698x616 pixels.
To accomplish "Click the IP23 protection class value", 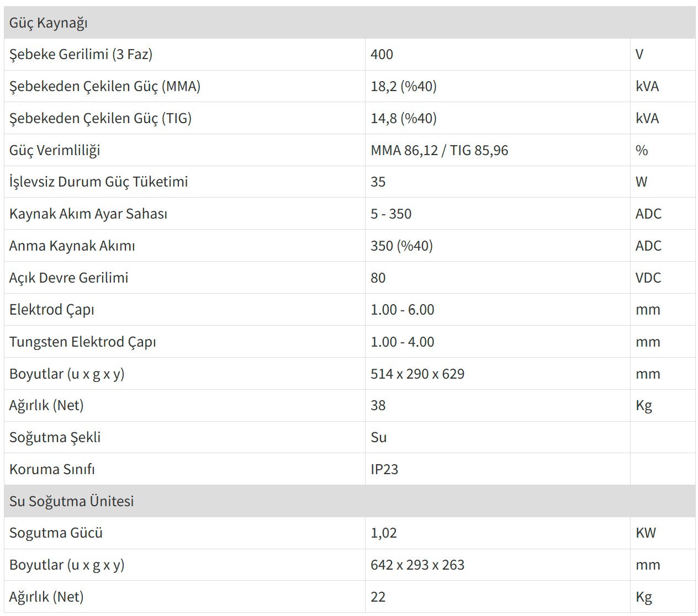I will [384, 469].
